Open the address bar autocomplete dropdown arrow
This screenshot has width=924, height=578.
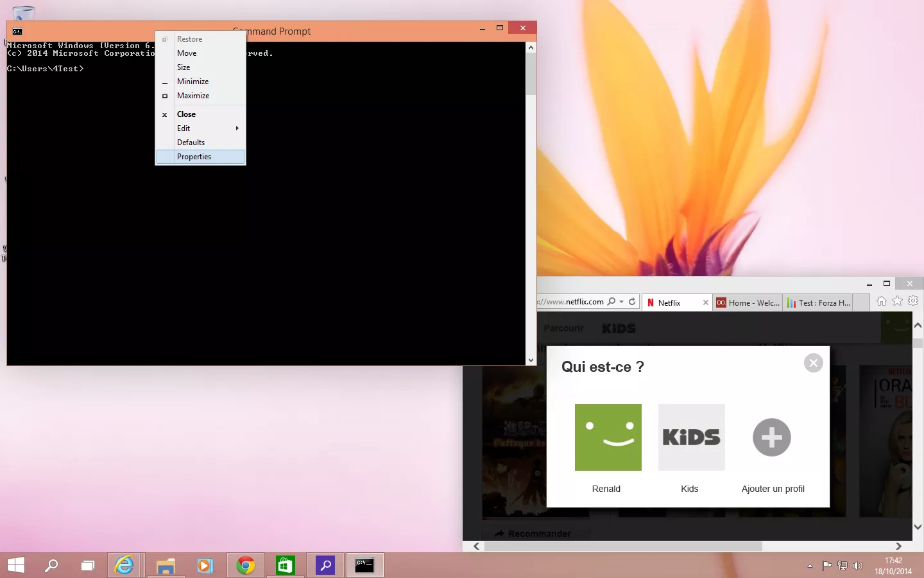coord(621,302)
